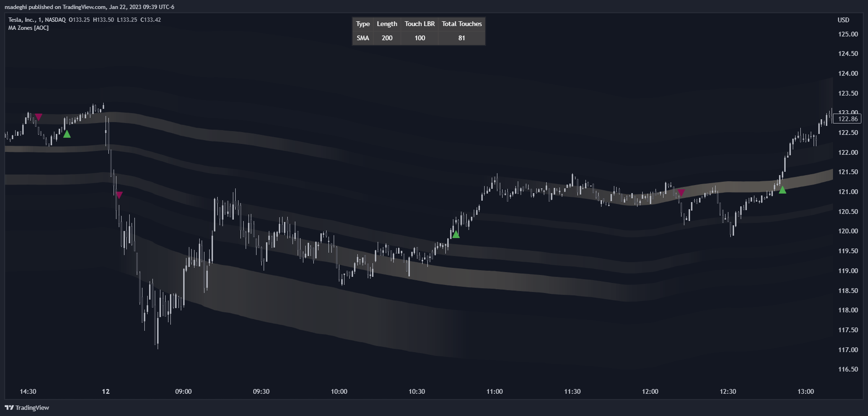Screen dimensions: 868x416
Task: Click the magenta down-triangle signal near 12:10
Action: (681, 193)
